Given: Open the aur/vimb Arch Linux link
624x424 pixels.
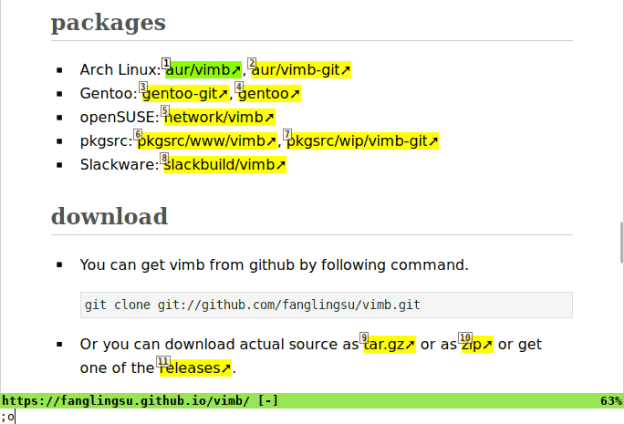Looking at the screenshot, I should coord(207,70).
